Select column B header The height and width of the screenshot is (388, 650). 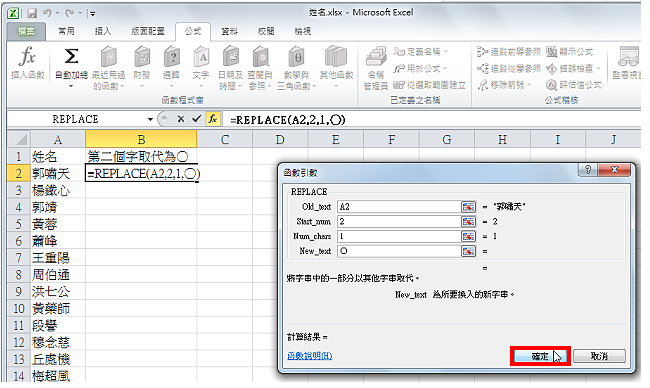(141, 139)
